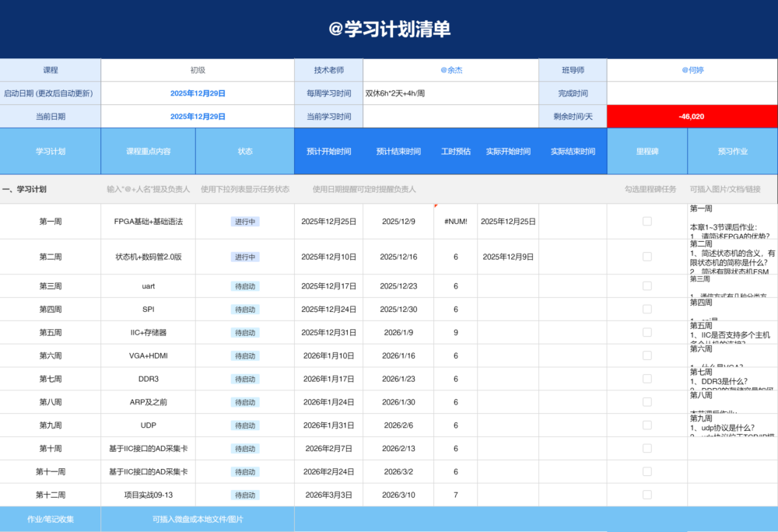Open the 待启动 status dropdown in uart row
The image size is (778, 532).
click(245, 286)
